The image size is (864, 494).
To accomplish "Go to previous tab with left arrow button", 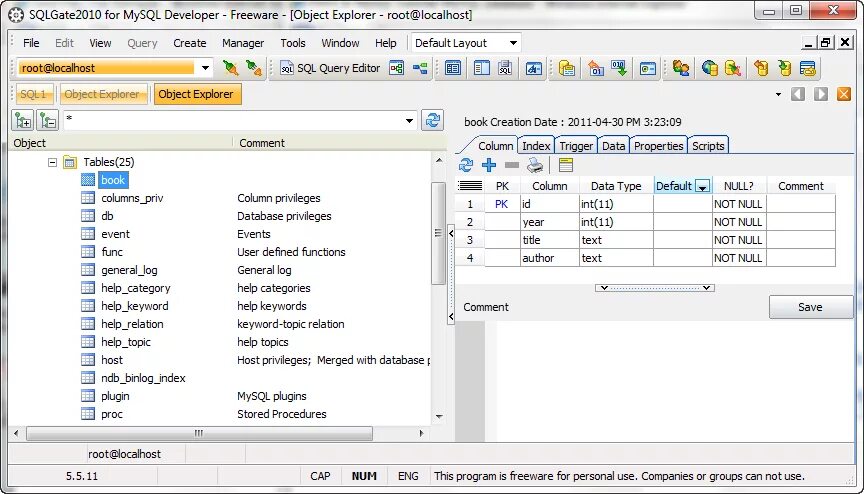I will coord(798,94).
